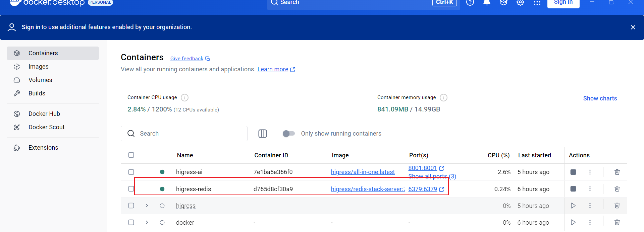This screenshot has width=644, height=232.
Task: Click the CPU usage info icon
Action: tap(184, 97)
